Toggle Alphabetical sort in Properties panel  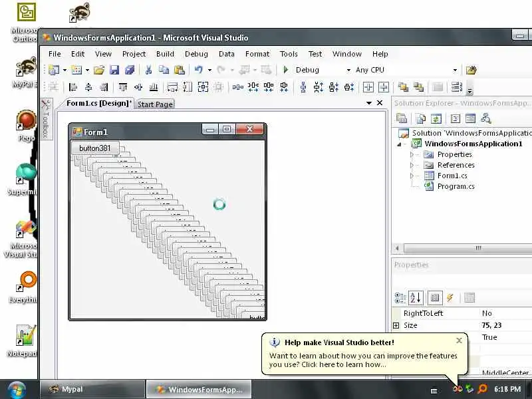click(416, 298)
